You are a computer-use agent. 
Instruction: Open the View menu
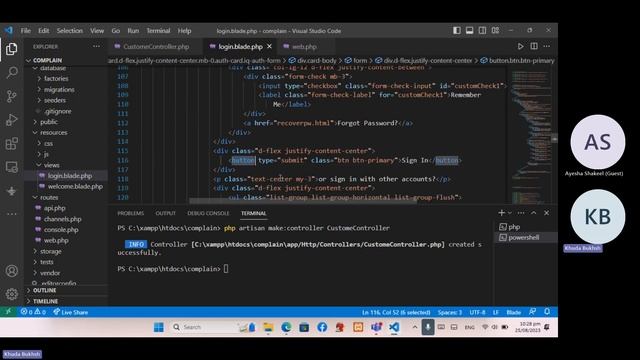97,31
